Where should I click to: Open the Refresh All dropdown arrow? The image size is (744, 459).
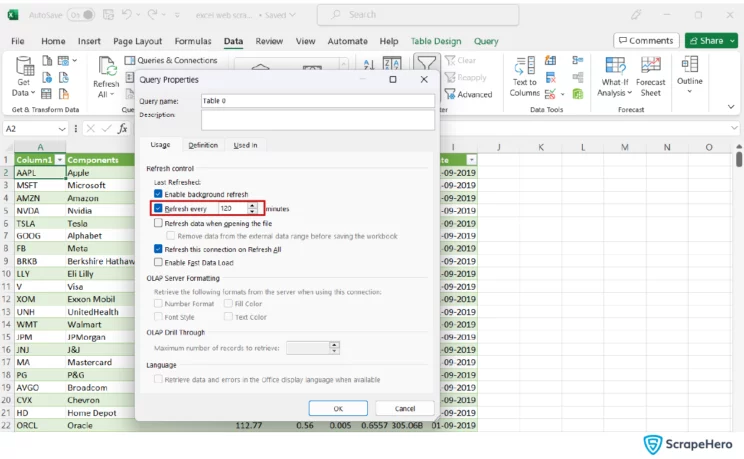pos(112,94)
